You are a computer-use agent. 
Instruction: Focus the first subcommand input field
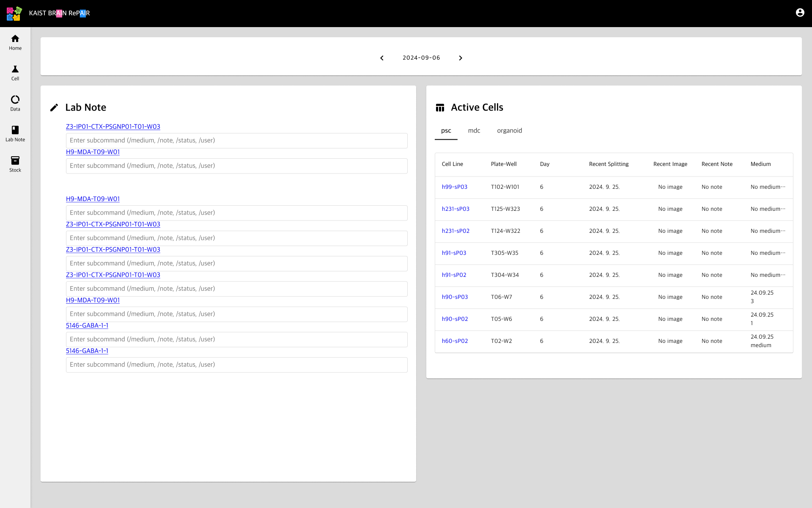[x=236, y=141]
